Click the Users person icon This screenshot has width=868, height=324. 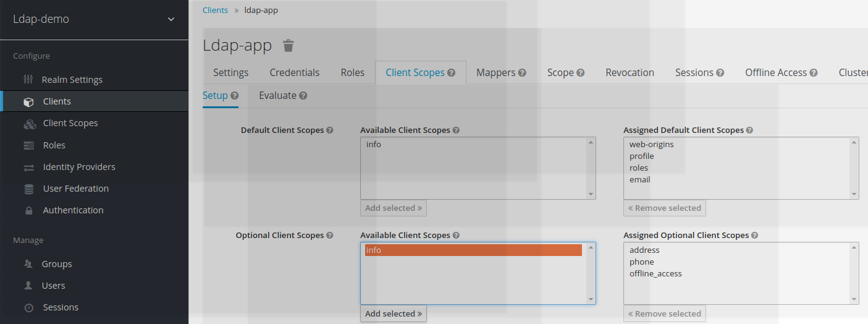[28, 286]
